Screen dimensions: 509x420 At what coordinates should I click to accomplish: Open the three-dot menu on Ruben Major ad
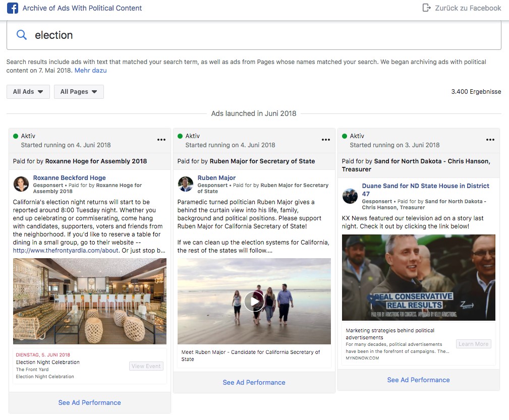pos(325,140)
